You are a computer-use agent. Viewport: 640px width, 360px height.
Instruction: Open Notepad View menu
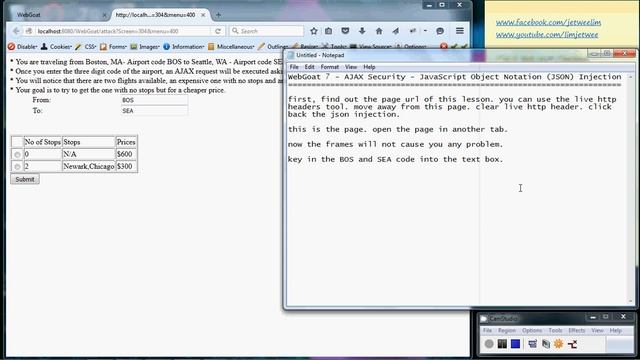[351, 67]
